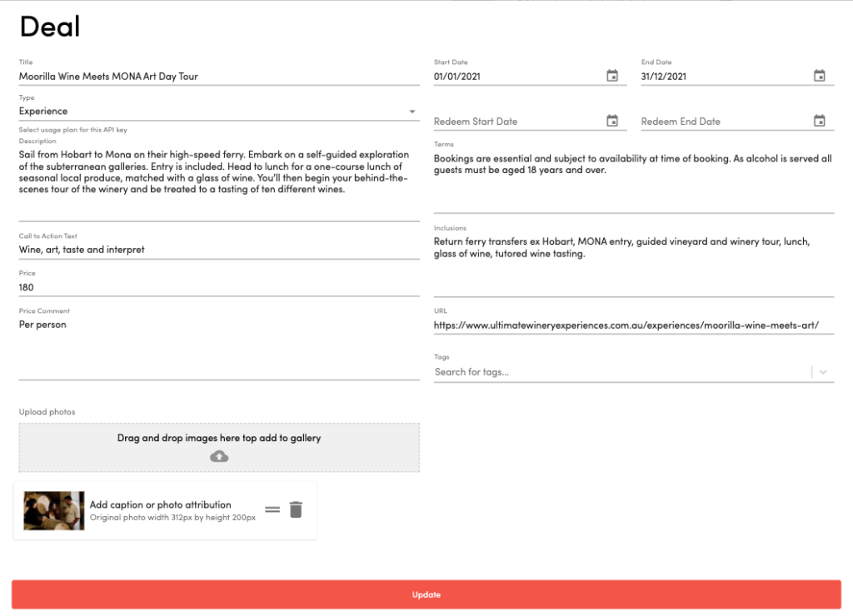Viewport: 853px width, 616px height.
Task: Click the Start Date value 01/01/2021
Action: pos(457,77)
